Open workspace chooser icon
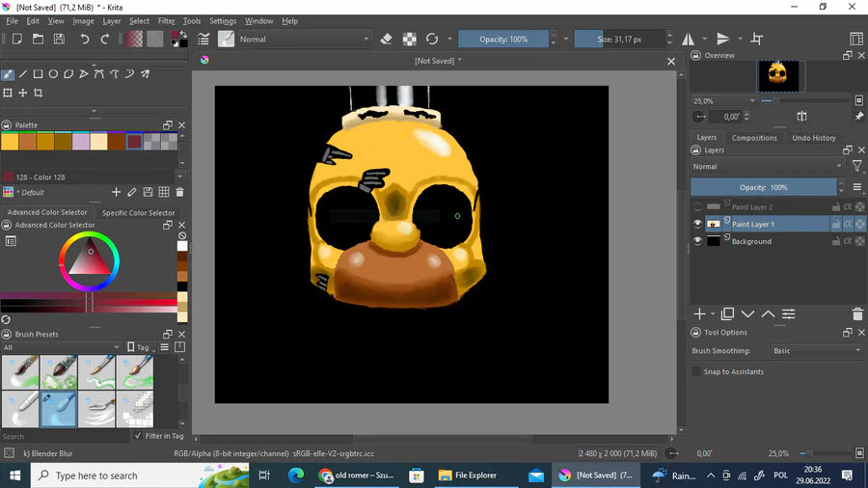868x488 pixels. click(855, 39)
